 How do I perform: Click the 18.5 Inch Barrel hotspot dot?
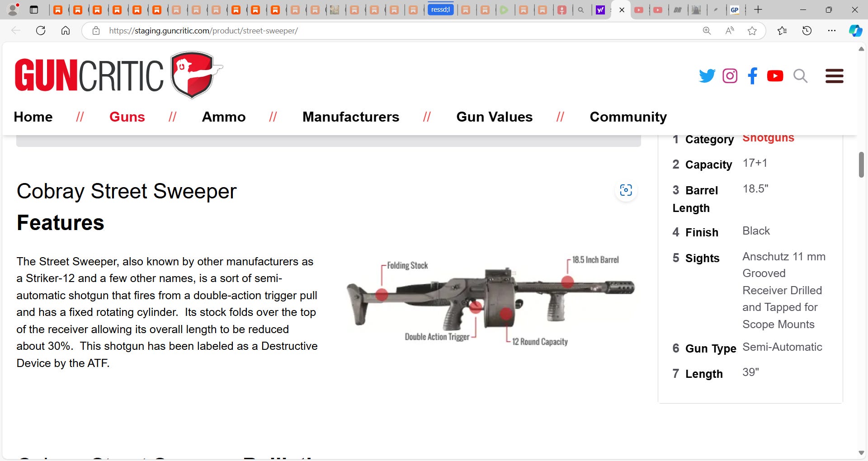point(567,282)
